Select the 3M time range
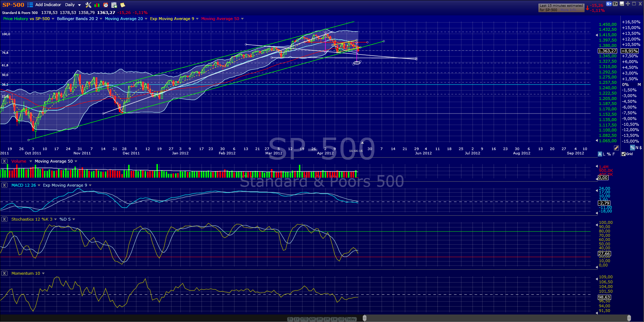This screenshot has height=322, width=644. (x=320, y=319)
